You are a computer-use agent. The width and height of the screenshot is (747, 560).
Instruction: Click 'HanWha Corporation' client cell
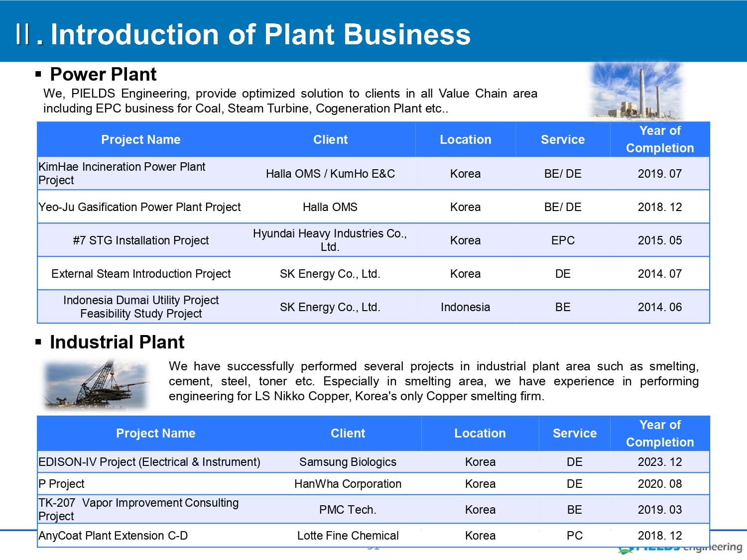[348, 484]
